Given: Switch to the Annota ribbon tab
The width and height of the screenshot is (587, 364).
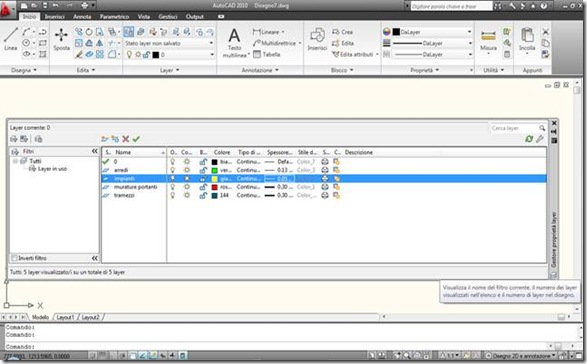Looking at the screenshot, I should tap(82, 16).
